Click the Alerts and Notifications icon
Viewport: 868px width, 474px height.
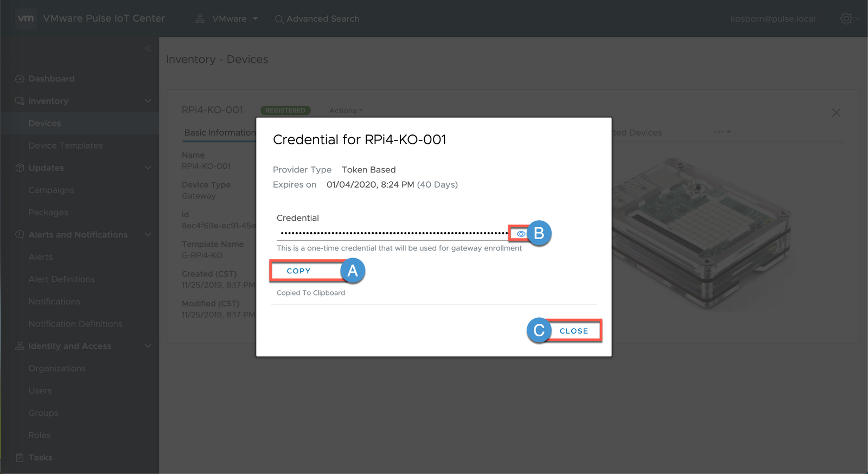pyautogui.click(x=20, y=234)
